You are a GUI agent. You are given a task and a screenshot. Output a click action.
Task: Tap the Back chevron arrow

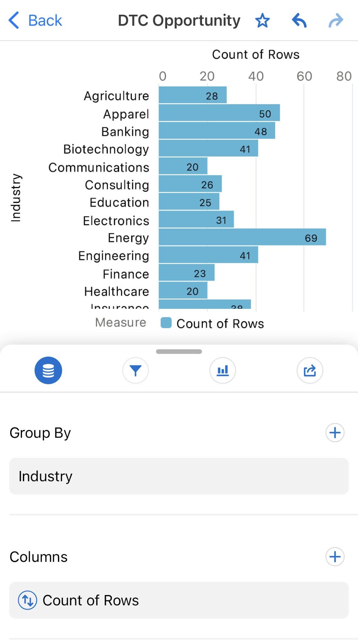pyautogui.click(x=14, y=20)
